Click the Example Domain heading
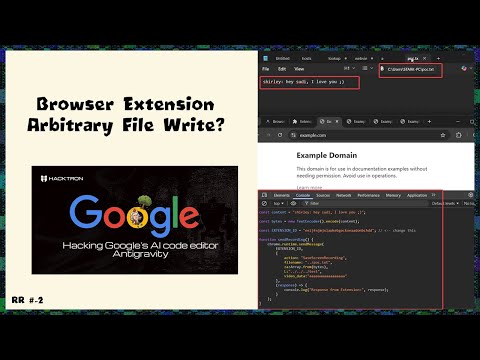Screen dimensions: 480x360 pos(327,155)
